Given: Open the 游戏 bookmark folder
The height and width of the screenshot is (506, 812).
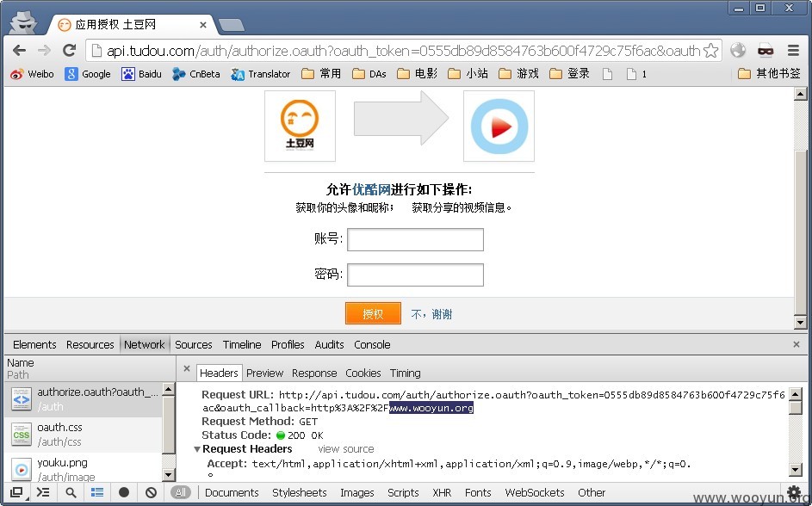Looking at the screenshot, I should point(519,74).
